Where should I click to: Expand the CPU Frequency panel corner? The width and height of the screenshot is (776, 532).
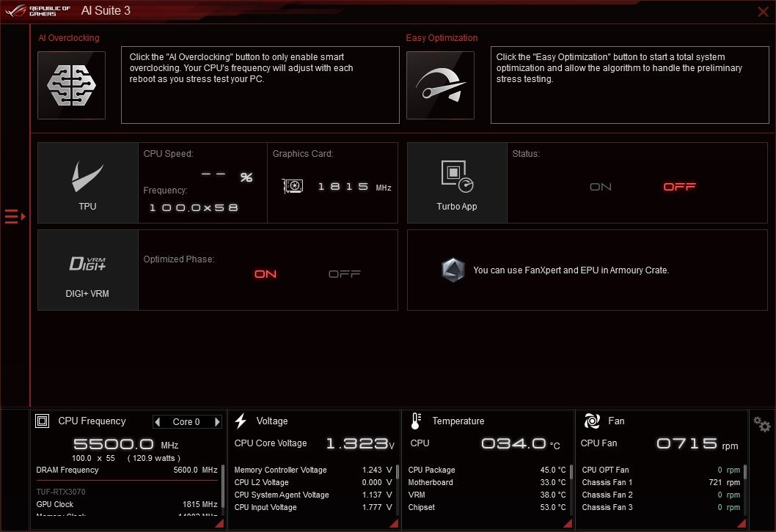[220, 523]
